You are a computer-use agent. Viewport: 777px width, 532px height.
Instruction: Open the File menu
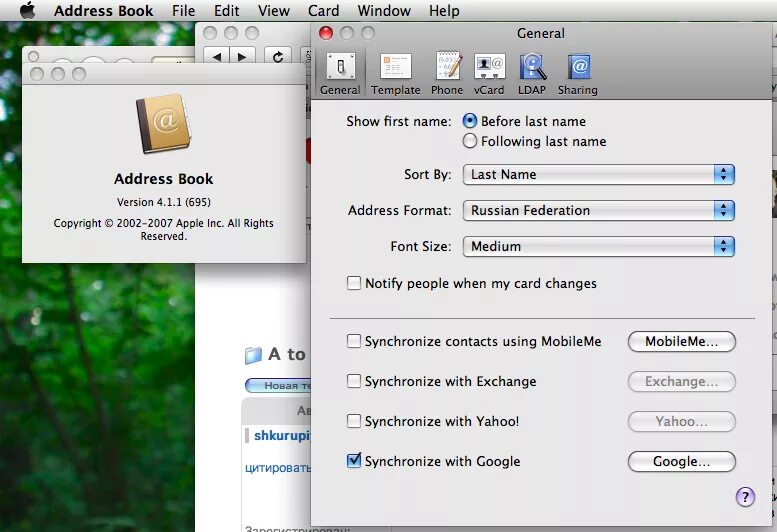click(x=183, y=10)
